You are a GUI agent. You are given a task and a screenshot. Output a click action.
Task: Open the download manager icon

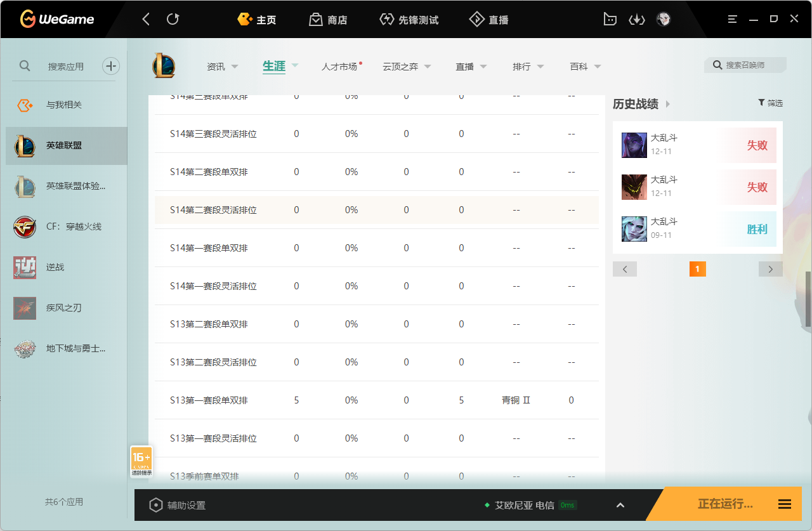pos(636,20)
